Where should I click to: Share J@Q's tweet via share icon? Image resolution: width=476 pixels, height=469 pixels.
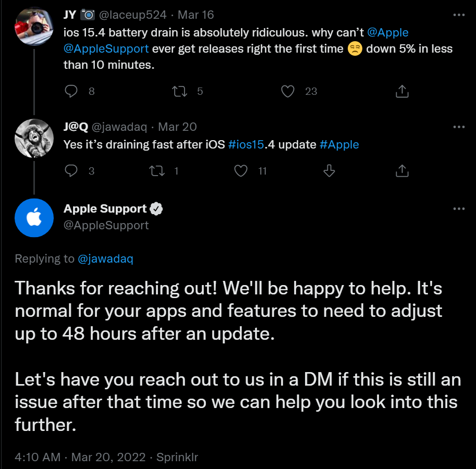401,170
